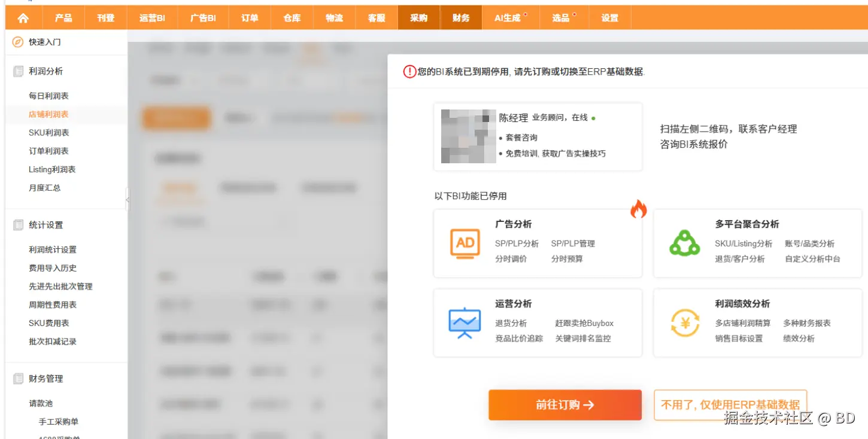
Task: Click the blue 运营分析 chart board icon
Action: pyautogui.click(x=465, y=323)
